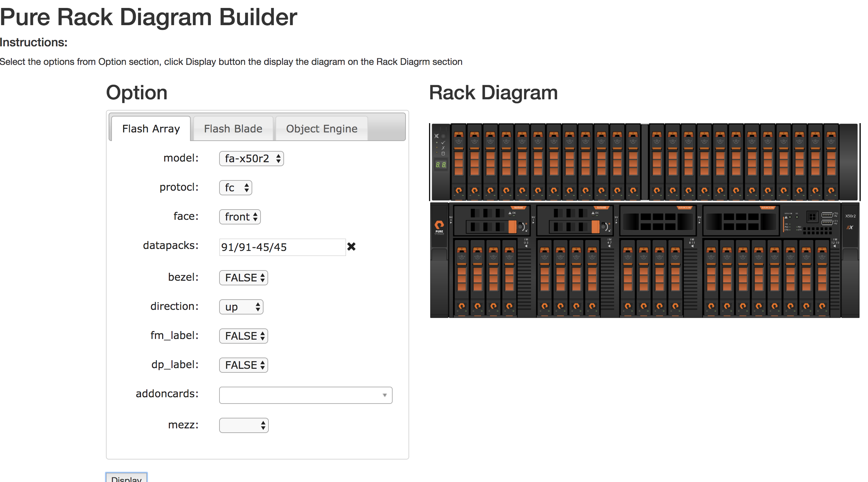Click the upper expansion shelf image

[644, 162]
